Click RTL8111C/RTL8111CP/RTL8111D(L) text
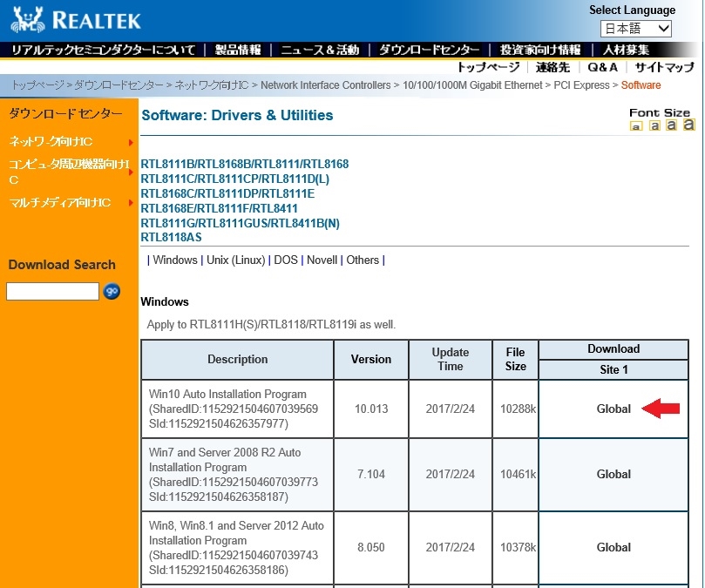This screenshot has width=705, height=588. pyautogui.click(x=234, y=179)
